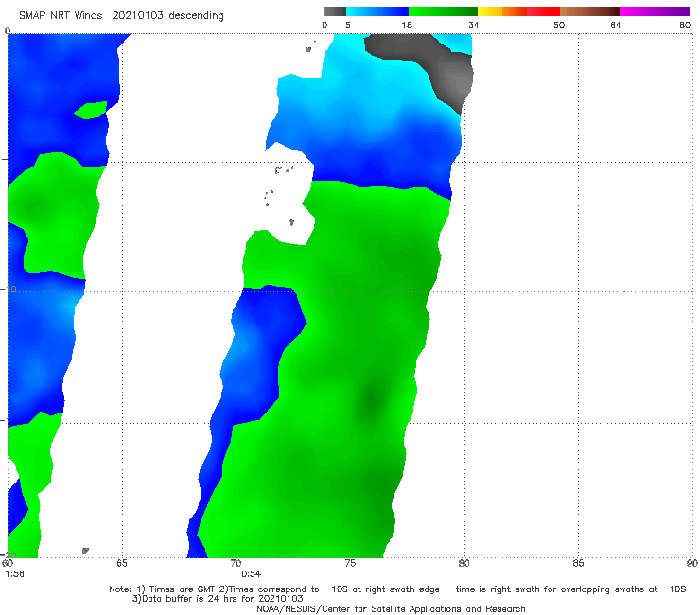Click the note line starting 'Note: 1) Times are GMT'
Screen dimensions: 700x615
pos(397,589)
